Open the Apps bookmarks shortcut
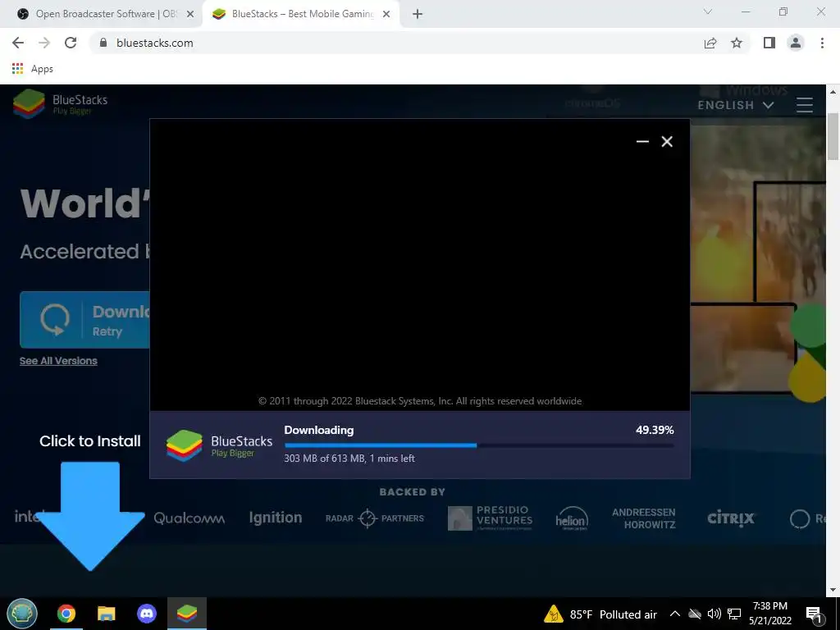 (x=33, y=69)
